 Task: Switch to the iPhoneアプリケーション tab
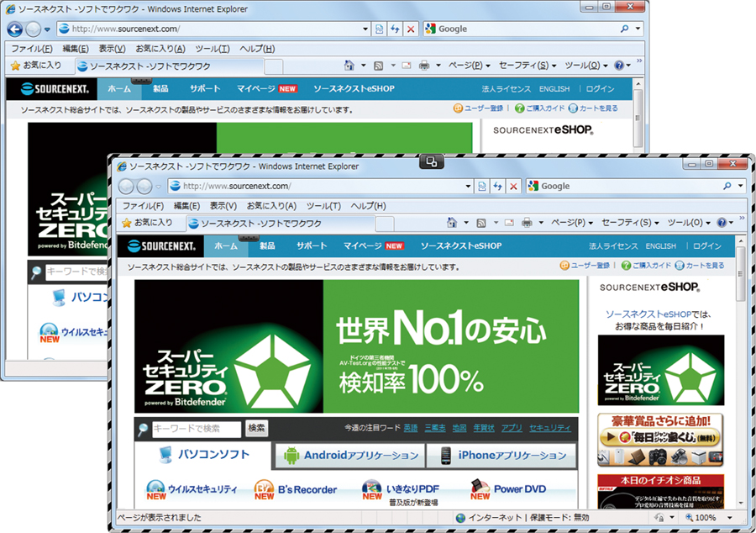[501, 456]
